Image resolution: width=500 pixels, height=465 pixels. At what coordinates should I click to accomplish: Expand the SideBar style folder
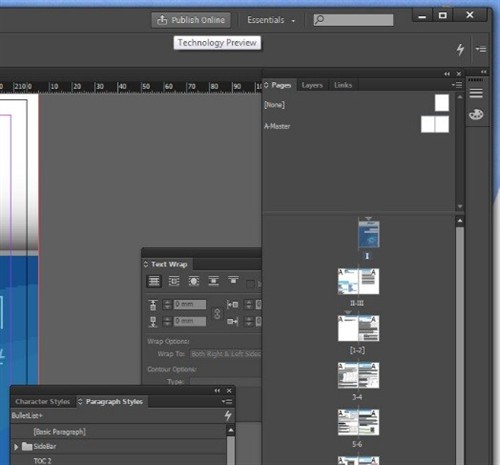click(x=16, y=447)
